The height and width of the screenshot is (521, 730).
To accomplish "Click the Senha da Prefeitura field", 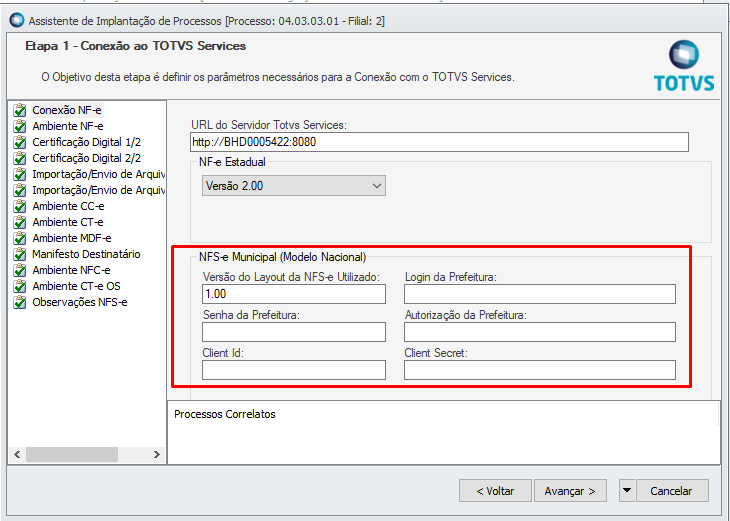I will [x=294, y=332].
